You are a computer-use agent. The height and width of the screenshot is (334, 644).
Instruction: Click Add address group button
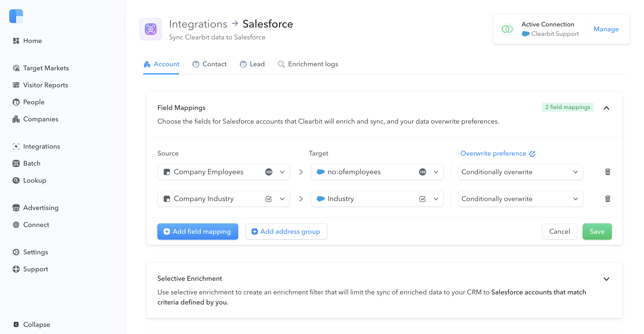click(286, 231)
